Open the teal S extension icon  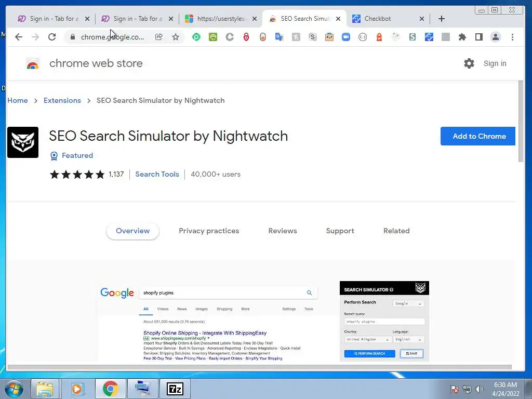[x=412, y=37]
